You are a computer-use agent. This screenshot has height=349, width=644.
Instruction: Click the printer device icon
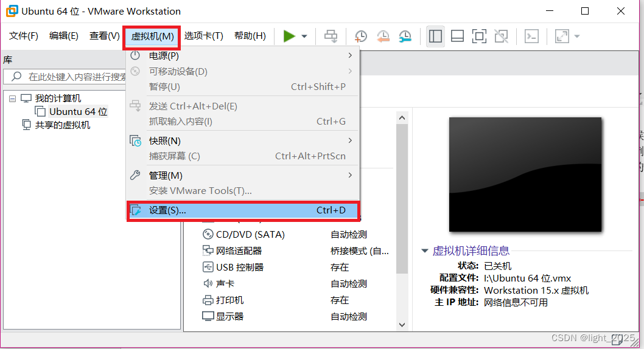click(208, 300)
